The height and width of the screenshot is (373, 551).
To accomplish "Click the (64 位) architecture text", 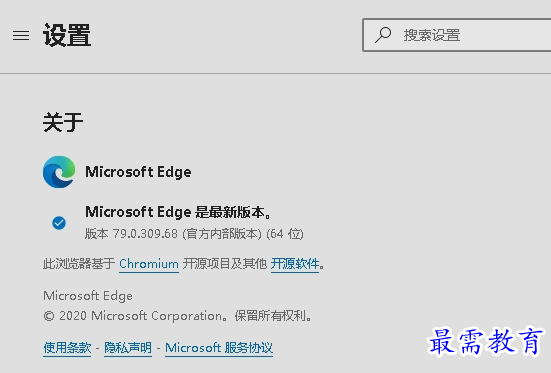I will pyautogui.click(x=285, y=234).
